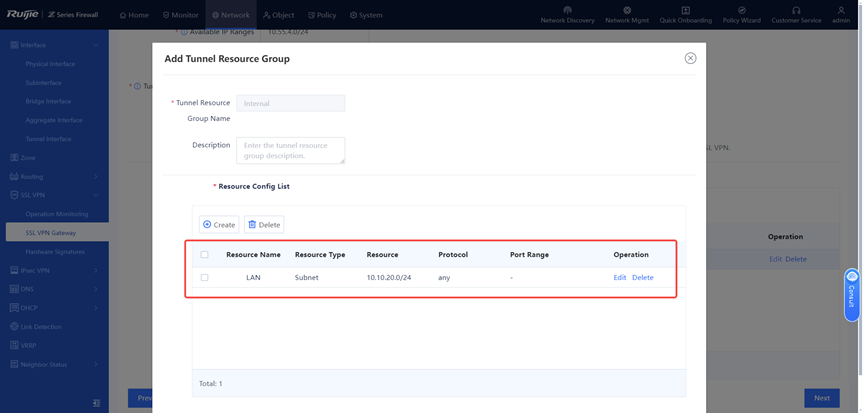Switch to the Monitor top menu

180,15
